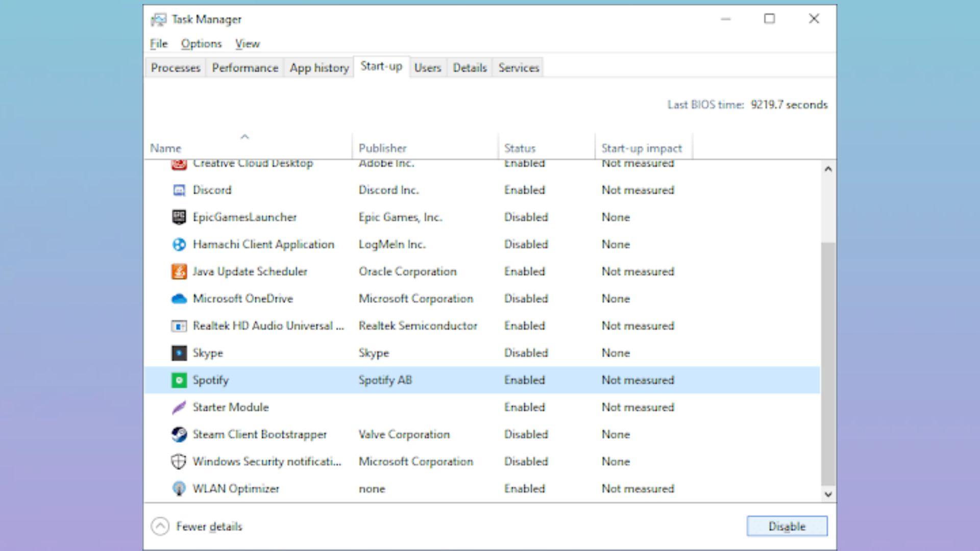The image size is (980, 551).
Task: Sort by the Status column header
Action: pos(546,146)
